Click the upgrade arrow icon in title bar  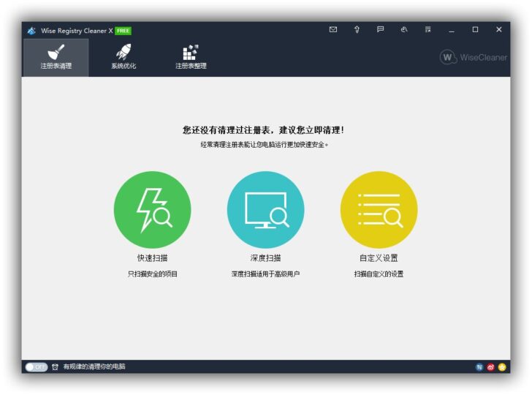click(x=357, y=30)
